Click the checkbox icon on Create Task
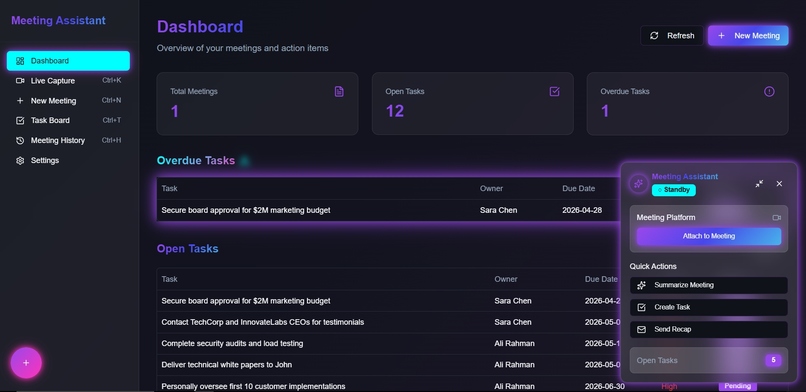Viewport: 806px width, 392px height. [642, 307]
